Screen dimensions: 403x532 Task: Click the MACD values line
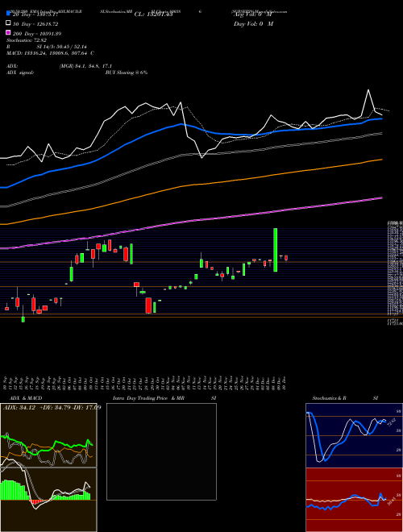pos(50,53)
